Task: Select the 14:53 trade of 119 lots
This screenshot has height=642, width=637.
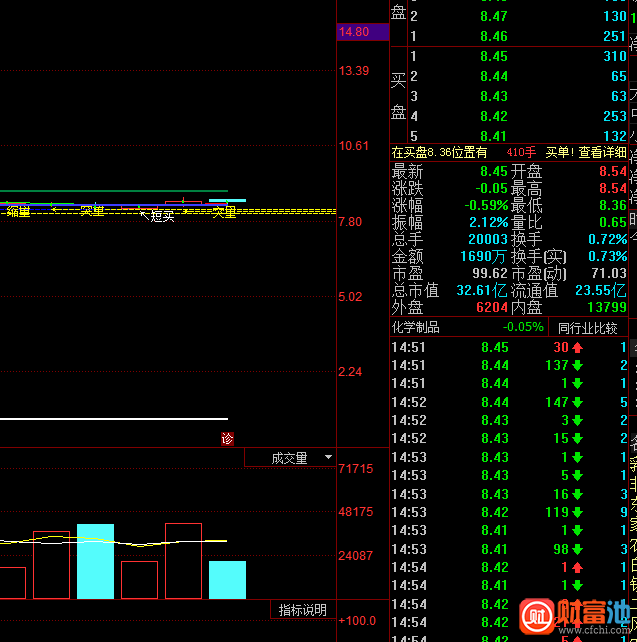Action: [x=509, y=512]
